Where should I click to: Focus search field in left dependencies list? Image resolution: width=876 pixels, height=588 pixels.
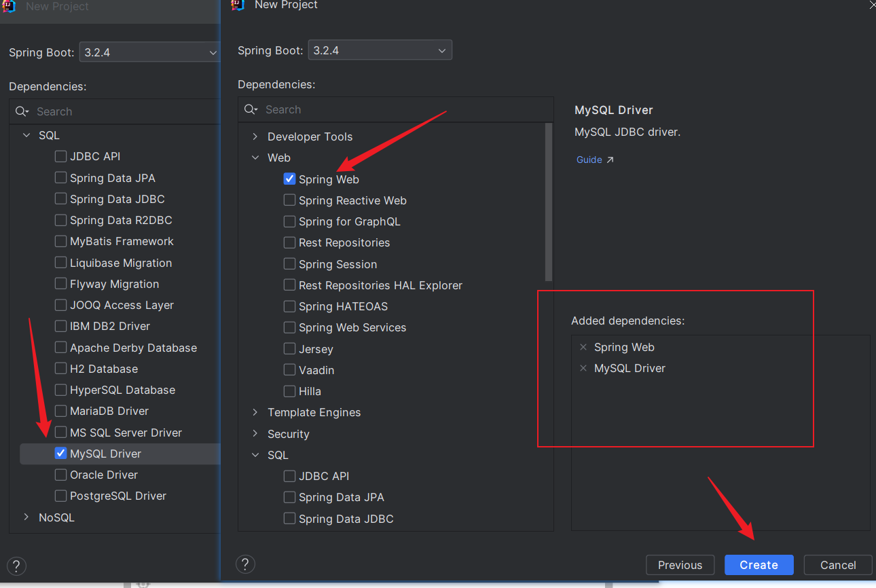tap(115, 111)
